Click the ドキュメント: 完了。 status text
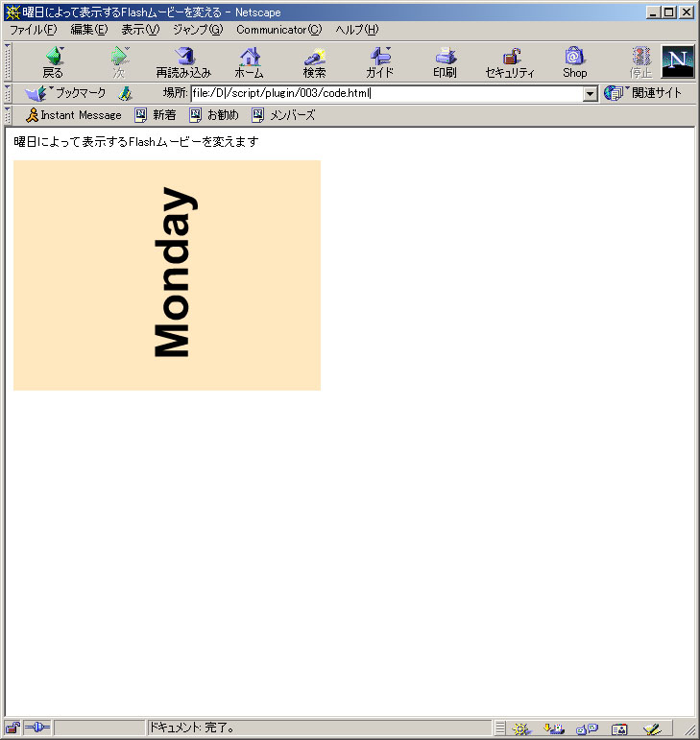Screen dimensions: 700x740 (192, 728)
